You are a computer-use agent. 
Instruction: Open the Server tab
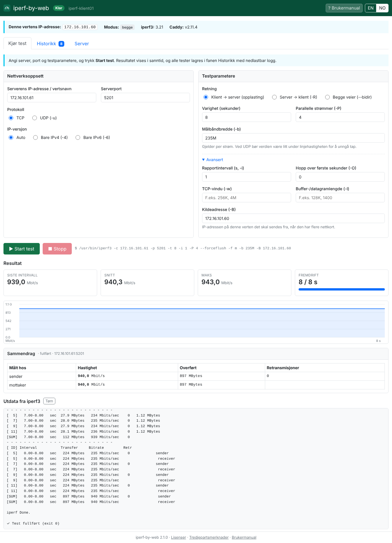coord(82,44)
